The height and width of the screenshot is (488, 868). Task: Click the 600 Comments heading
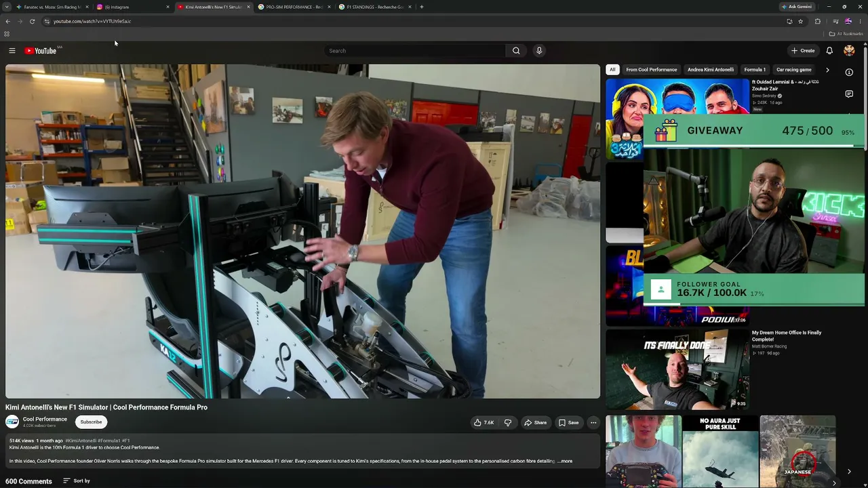coord(28,481)
